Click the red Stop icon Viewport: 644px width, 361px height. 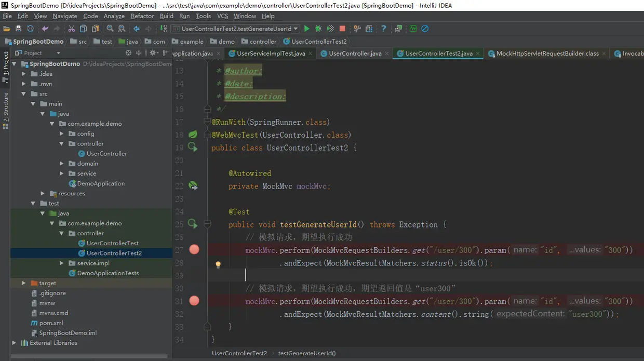click(342, 29)
